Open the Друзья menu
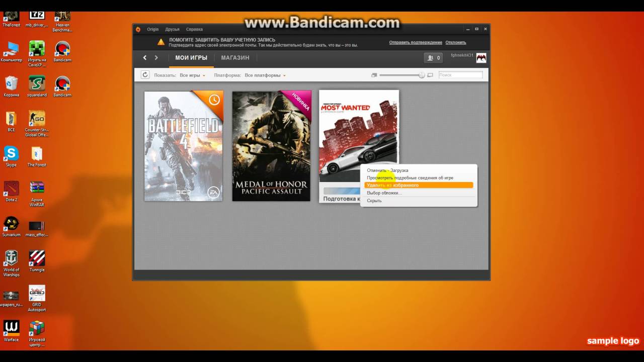Screen dimensions: 644x362 tap(172, 29)
